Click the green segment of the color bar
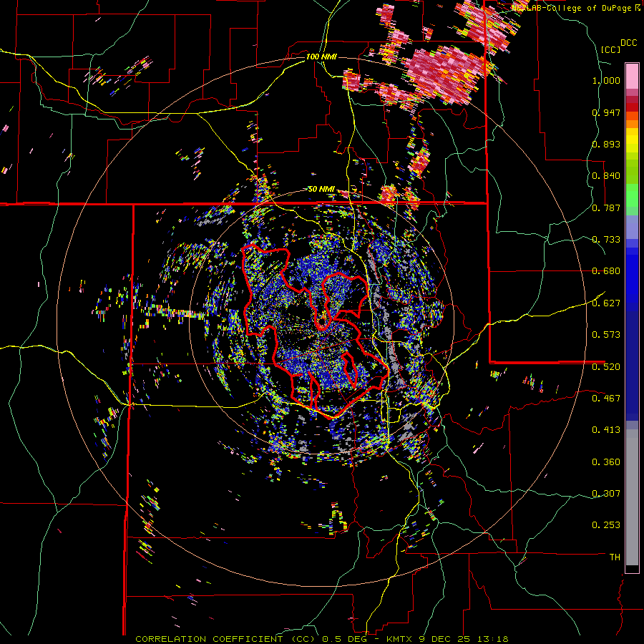Viewport: 644px width, 644px height. click(632, 199)
